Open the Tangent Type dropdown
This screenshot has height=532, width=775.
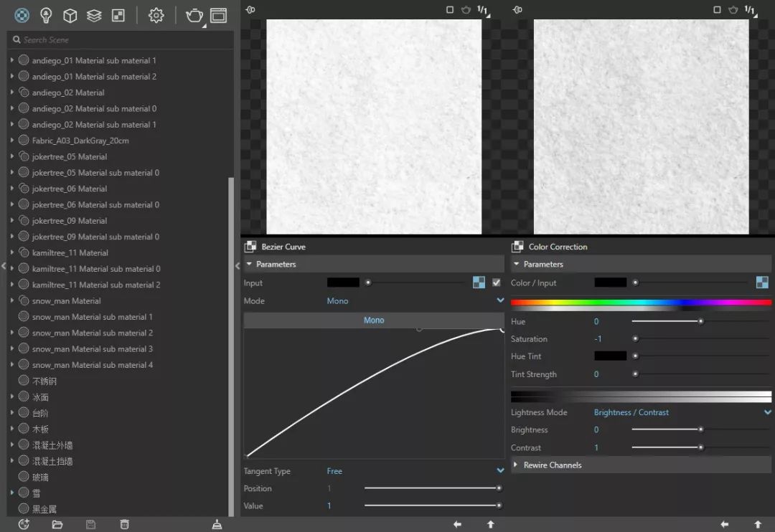pyautogui.click(x=500, y=471)
